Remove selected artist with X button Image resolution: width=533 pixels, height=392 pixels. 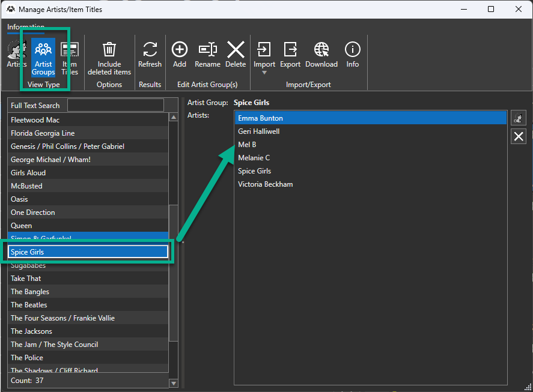(519, 136)
